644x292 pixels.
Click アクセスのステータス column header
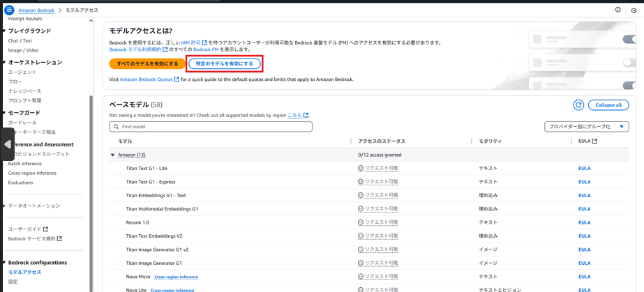(382, 141)
